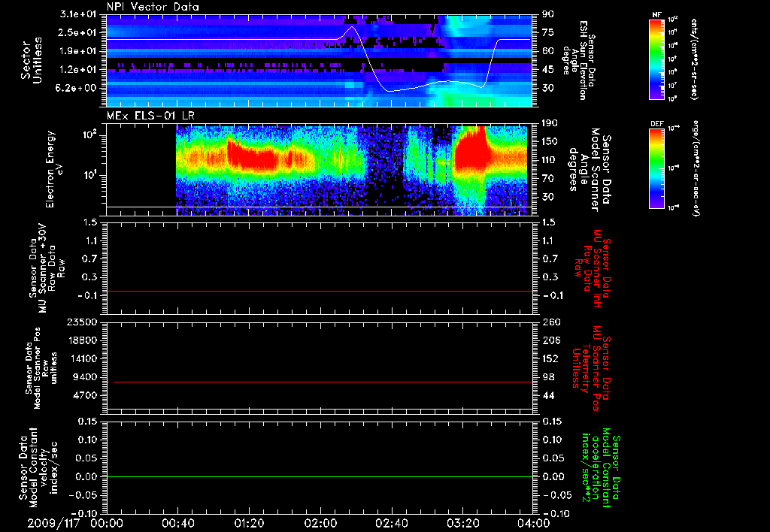The width and height of the screenshot is (770, 532).
Task: Click the 1.2e+01 sector tick label
Action: (78, 70)
